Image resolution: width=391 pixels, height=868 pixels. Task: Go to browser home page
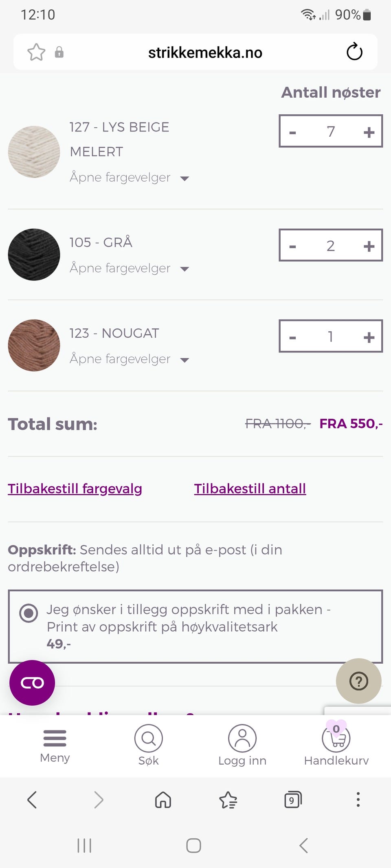(x=163, y=800)
